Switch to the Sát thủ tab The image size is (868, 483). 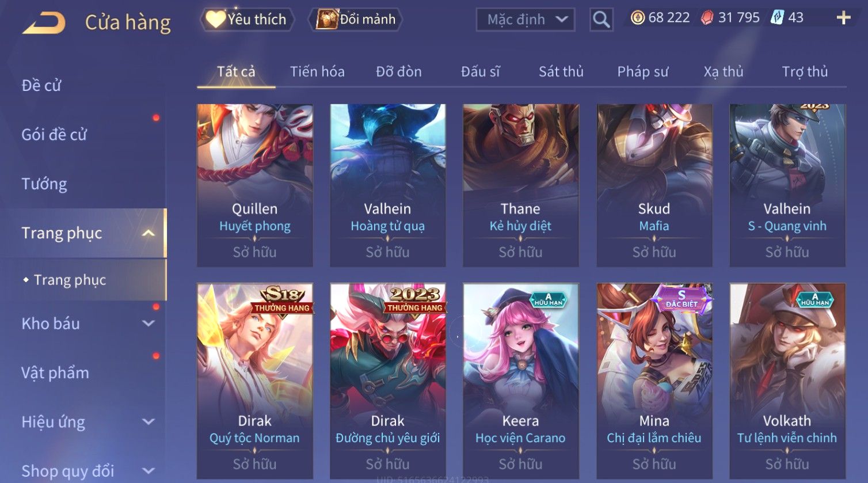click(561, 71)
